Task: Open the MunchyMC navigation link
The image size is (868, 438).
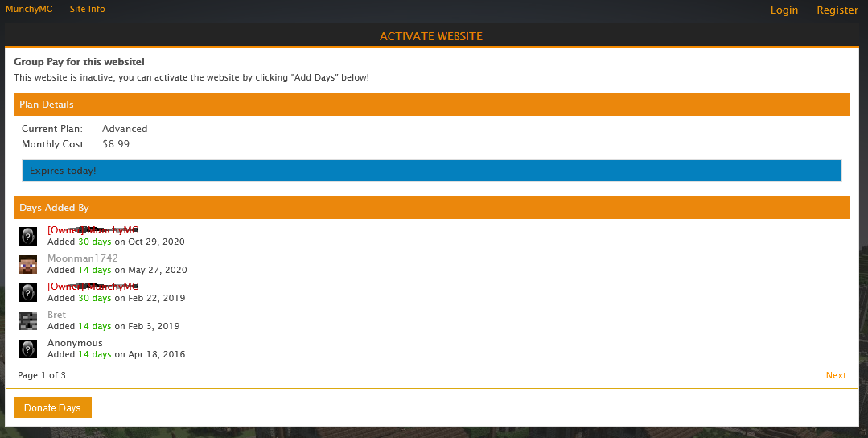Action: [29, 9]
